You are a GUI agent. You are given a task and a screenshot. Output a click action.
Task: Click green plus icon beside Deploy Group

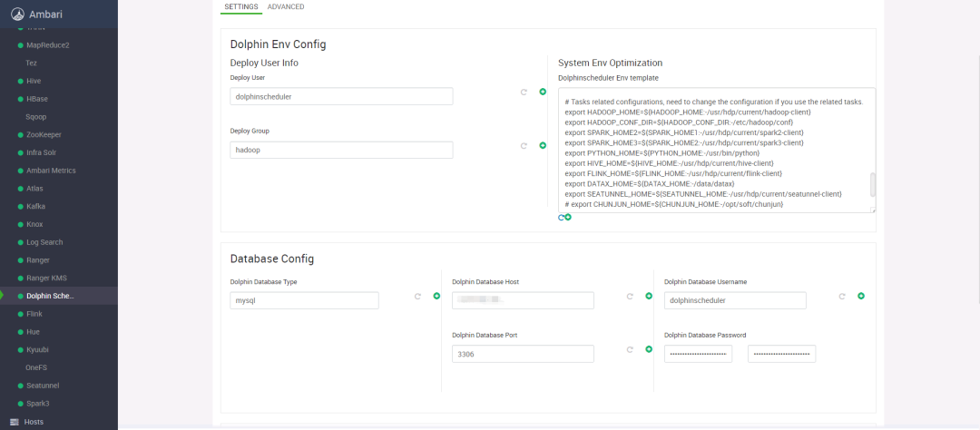[543, 146]
